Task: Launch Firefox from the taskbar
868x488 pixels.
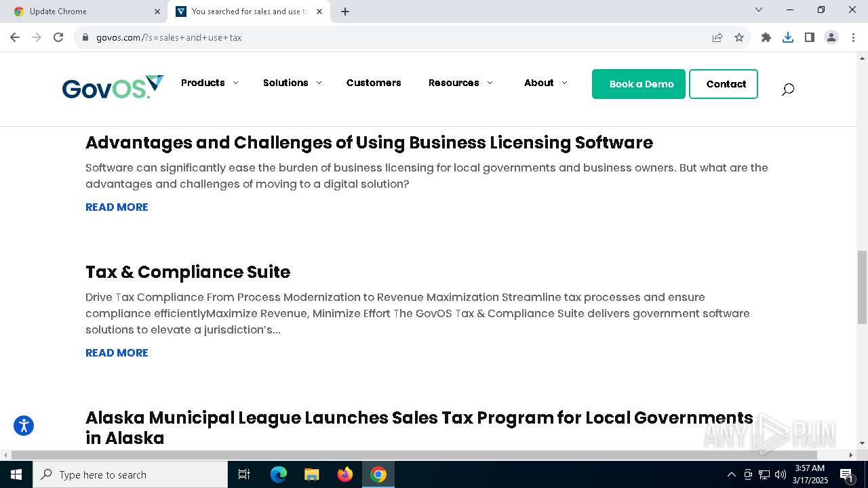Action: coord(345,474)
